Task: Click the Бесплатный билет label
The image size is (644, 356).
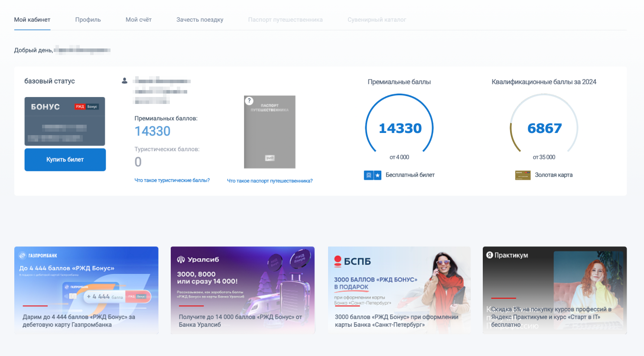Action: click(x=410, y=175)
